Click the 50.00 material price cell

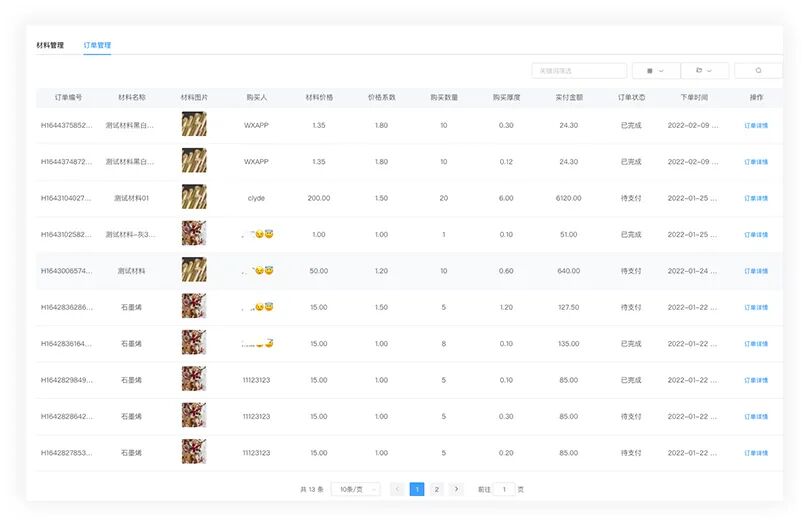[x=319, y=271]
